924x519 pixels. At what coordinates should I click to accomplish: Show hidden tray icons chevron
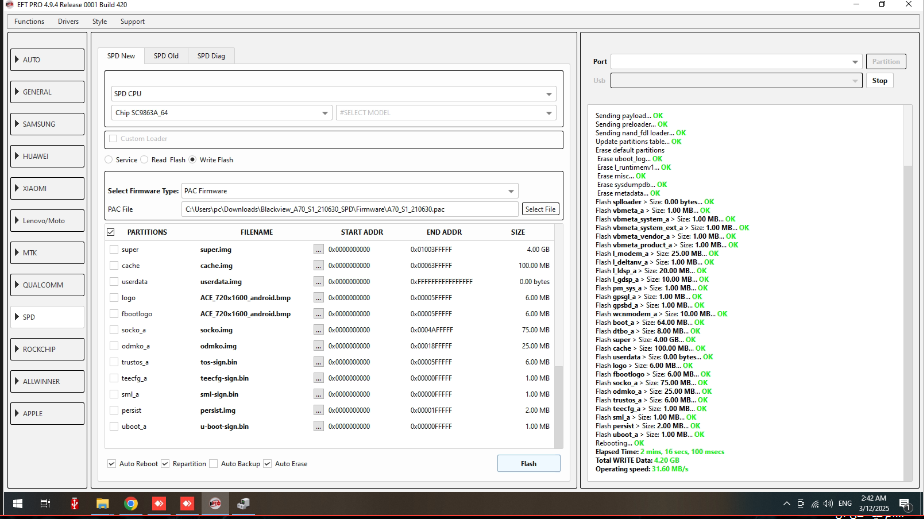tap(787, 504)
